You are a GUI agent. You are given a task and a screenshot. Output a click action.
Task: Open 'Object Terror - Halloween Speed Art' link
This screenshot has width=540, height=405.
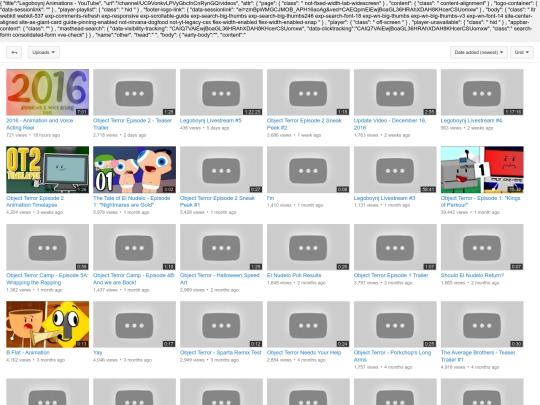(219, 279)
